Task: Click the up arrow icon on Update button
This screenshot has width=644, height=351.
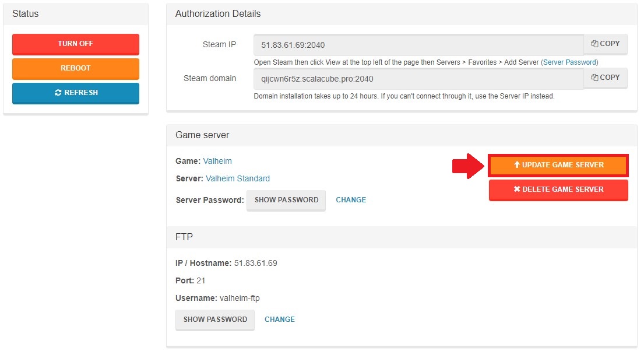Action: [x=516, y=165]
